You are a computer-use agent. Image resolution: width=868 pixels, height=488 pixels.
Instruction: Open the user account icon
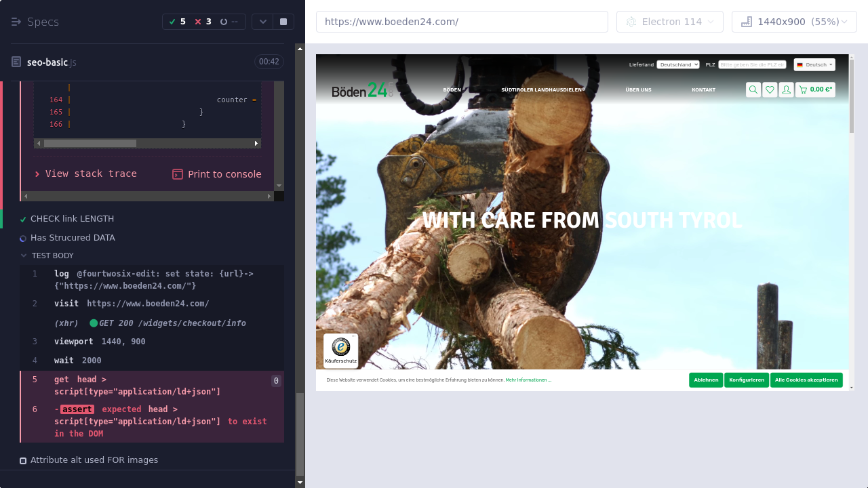[787, 89]
